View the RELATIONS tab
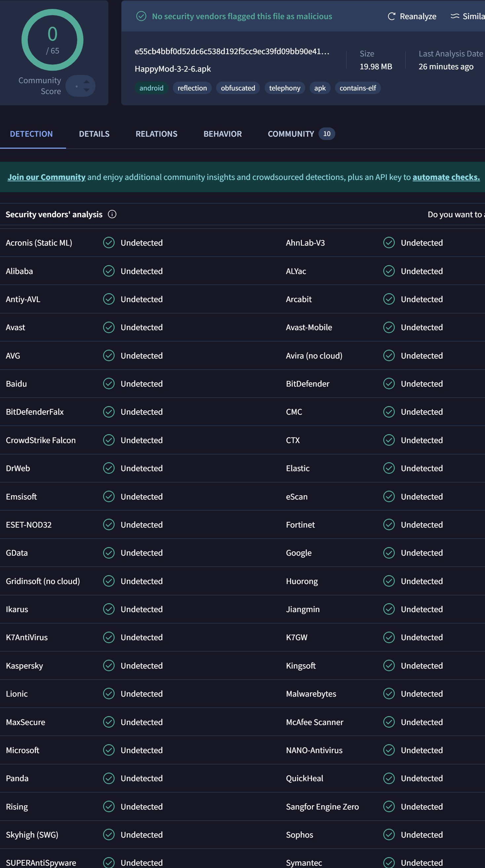Screen dimensions: 485x868 (x=156, y=134)
